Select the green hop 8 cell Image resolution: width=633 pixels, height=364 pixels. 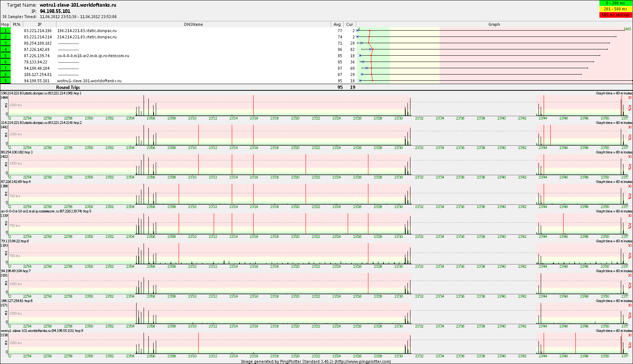coord(6,74)
